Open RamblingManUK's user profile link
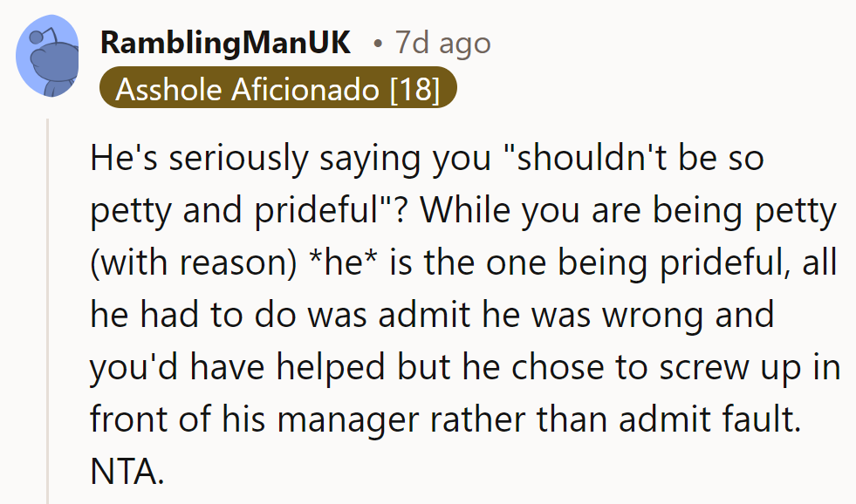Viewport: 856px width, 504px height. (x=225, y=42)
